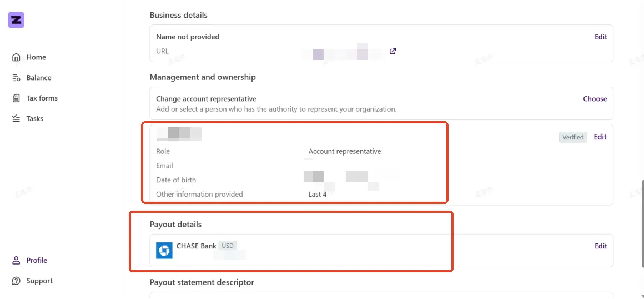Click the Verified status badge
This screenshot has width=644, height=299.
[x=573, y=137]
